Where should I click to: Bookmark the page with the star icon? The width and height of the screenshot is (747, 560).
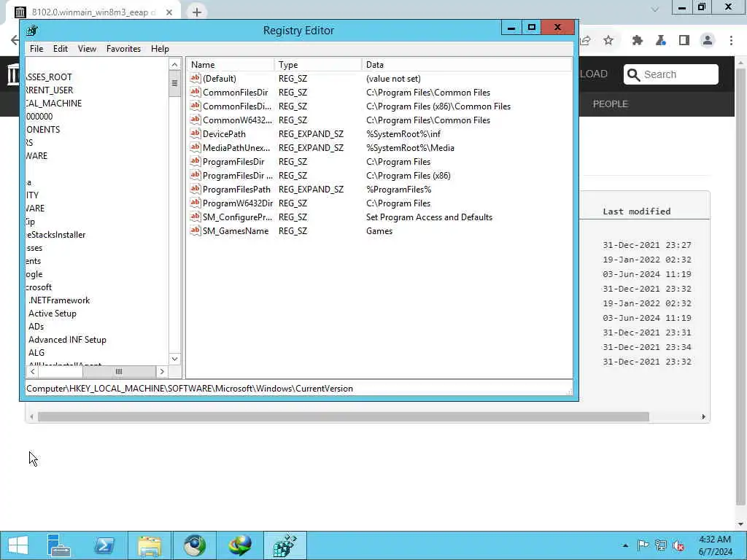point(608,41)
